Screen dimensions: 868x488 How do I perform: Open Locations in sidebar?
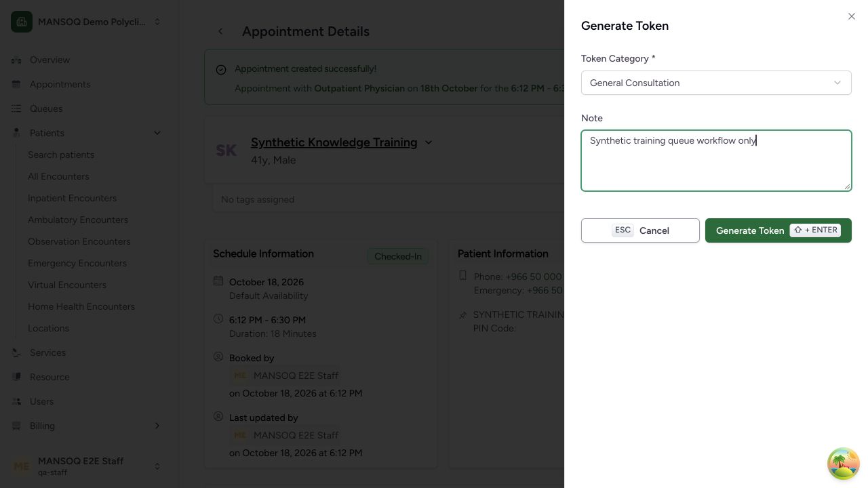(x=48, y=328)
